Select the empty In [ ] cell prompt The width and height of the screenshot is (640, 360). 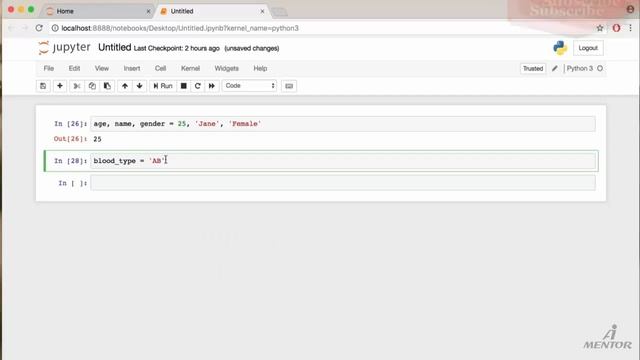pos(73,183)
